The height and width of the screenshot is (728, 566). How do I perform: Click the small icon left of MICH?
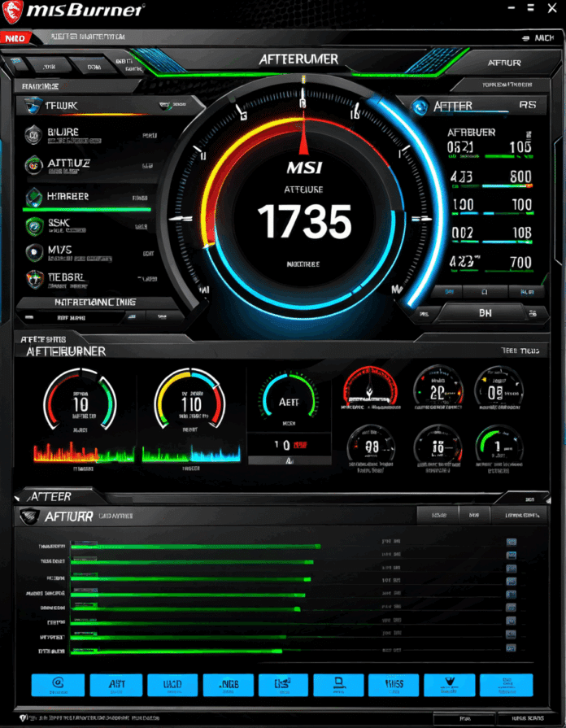(x=525, y=38)
